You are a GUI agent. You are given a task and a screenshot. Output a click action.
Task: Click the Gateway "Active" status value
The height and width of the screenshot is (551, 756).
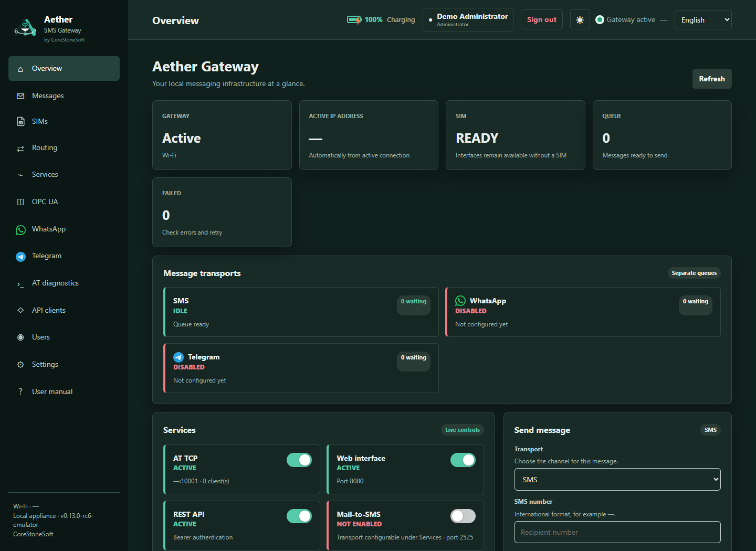coord(182,138)
